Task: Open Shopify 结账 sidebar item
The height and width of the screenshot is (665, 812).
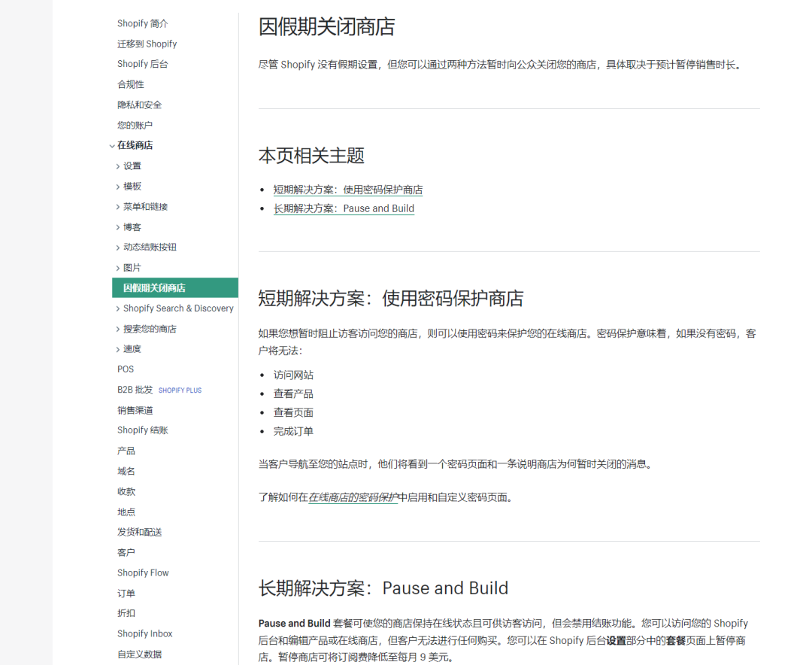Action: click(x=142, y=430)
